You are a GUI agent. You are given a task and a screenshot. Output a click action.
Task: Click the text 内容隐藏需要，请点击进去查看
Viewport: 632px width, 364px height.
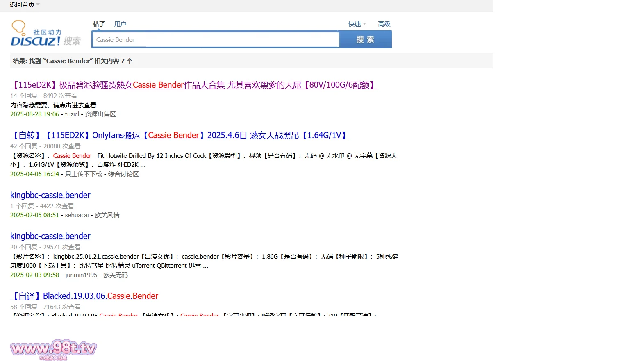click(53, 105)
